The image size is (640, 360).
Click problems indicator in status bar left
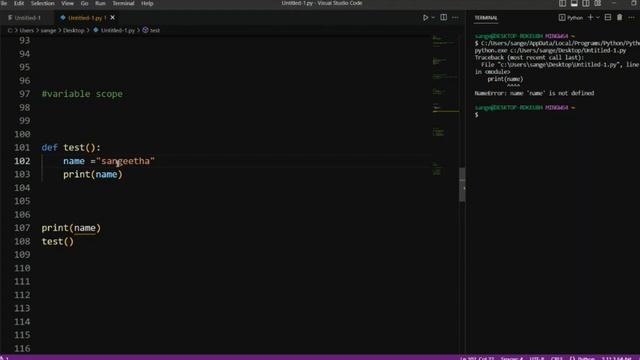pos(4,358)
